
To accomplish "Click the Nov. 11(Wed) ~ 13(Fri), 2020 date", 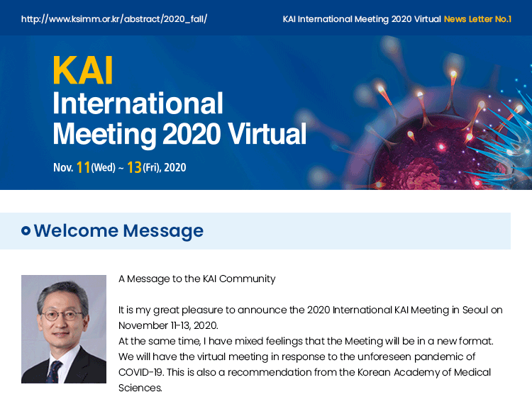I will [x=119, y=167].
